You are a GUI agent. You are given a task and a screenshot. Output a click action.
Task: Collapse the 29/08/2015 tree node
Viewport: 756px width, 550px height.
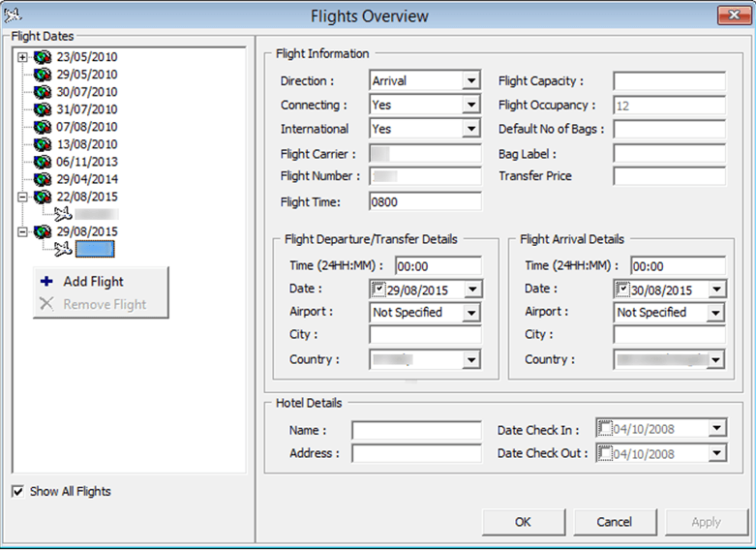[x=22, y=232]
